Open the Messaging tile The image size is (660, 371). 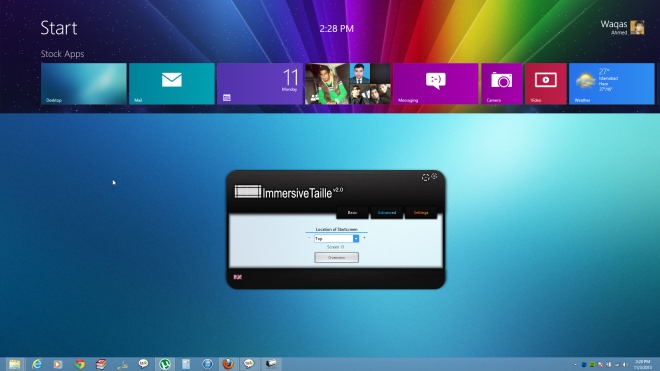click(436, 84)
